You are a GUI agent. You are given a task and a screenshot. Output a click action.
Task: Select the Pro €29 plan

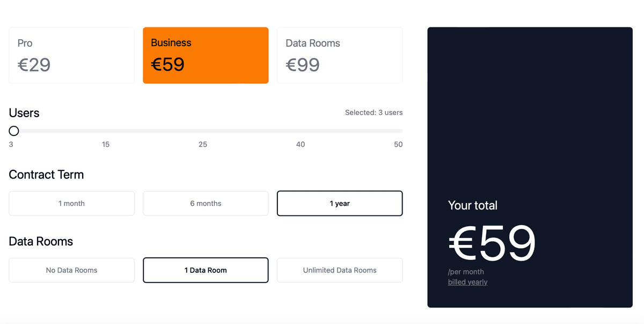point(71,55)
